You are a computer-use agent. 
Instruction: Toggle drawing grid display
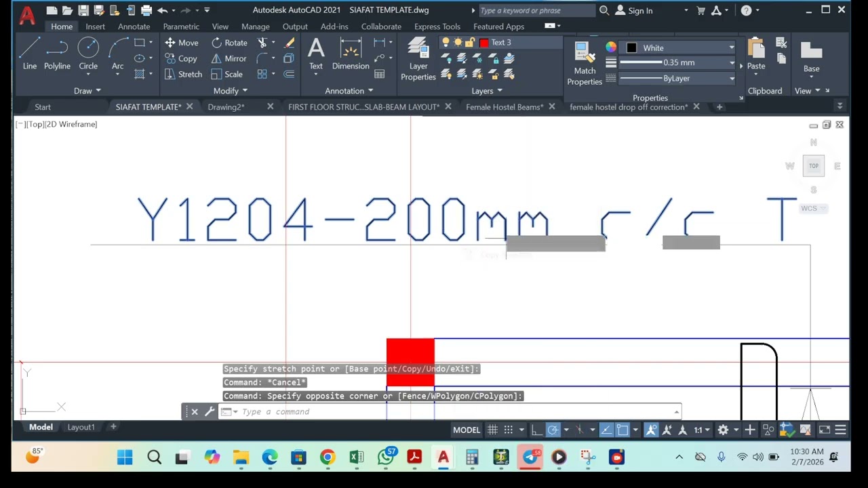492,430
